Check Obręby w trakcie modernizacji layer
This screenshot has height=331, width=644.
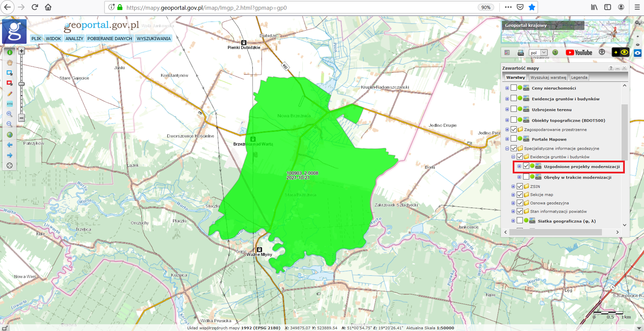pos(526,177)
